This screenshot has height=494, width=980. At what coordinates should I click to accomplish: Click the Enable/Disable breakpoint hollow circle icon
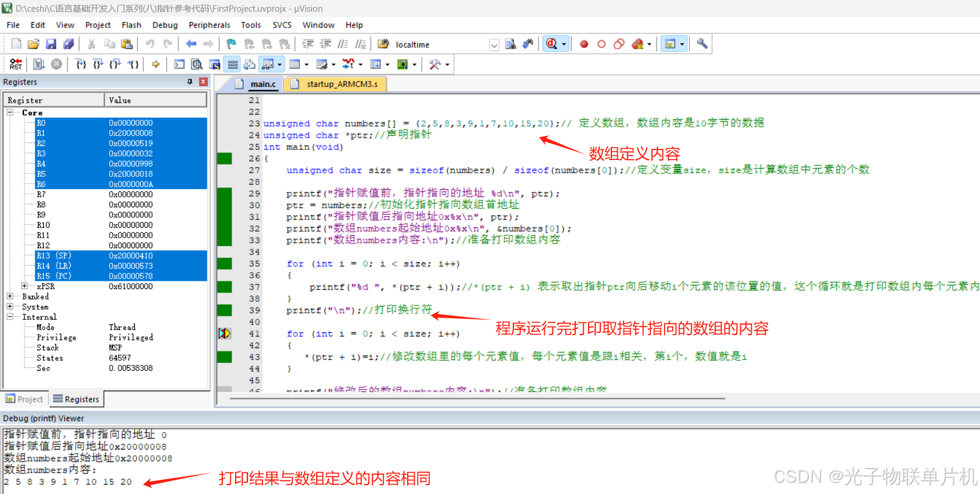(601, 44)
